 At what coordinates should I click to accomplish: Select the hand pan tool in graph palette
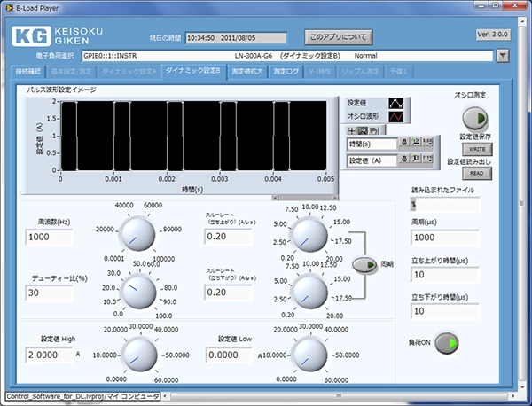coord(373,129)
